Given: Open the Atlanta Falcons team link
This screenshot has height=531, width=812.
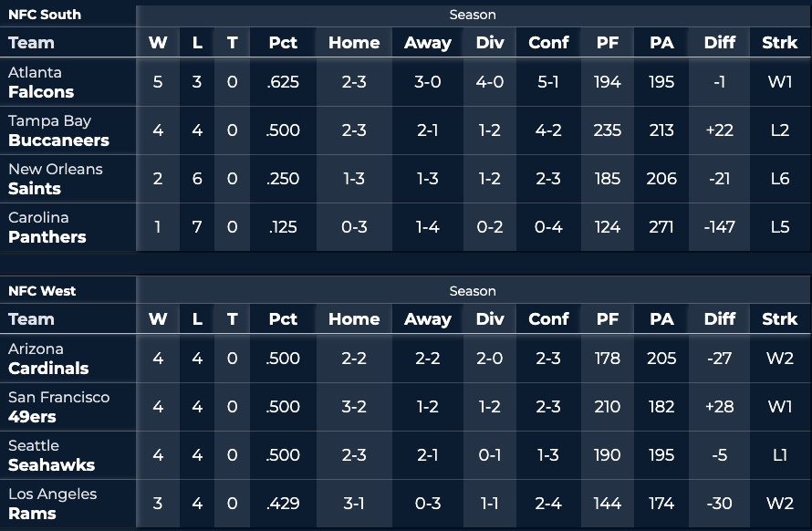Looking at the screenshot, I should (x=41, y=82).
